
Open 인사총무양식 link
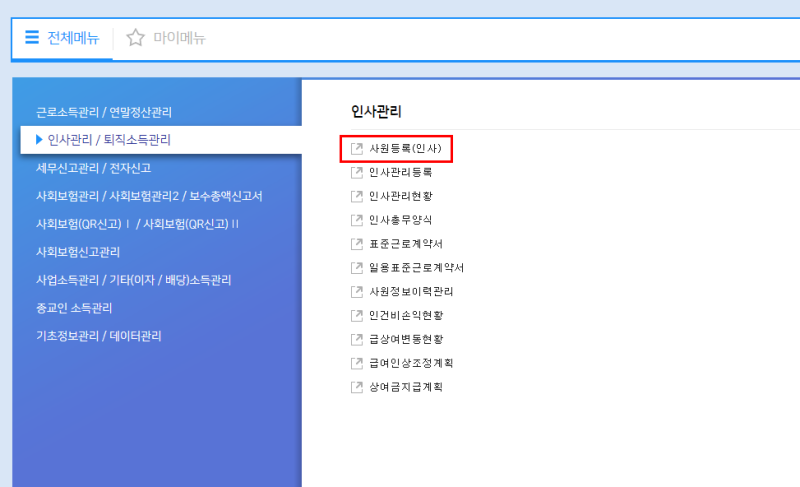point(401,220)
